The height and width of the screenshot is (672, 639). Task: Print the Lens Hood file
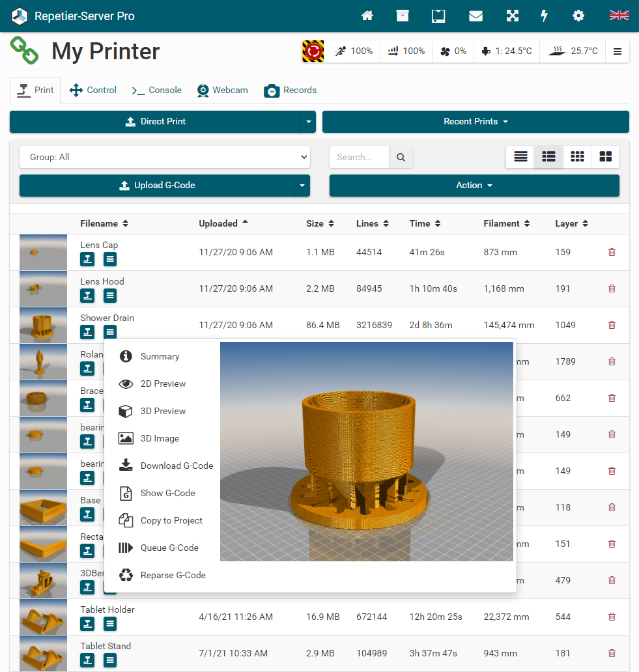click(88, 296)
